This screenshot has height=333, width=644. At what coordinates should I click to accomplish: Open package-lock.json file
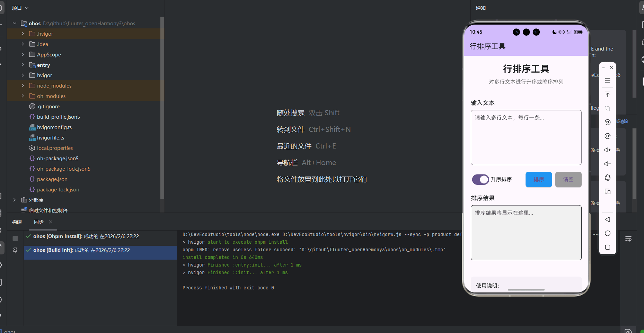tap(58, 189)
